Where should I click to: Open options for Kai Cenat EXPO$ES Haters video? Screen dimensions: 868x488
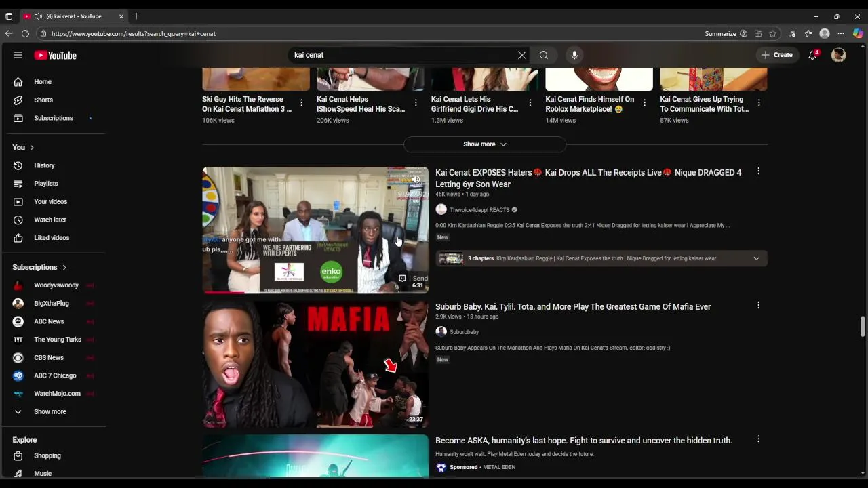click(758, 171)
